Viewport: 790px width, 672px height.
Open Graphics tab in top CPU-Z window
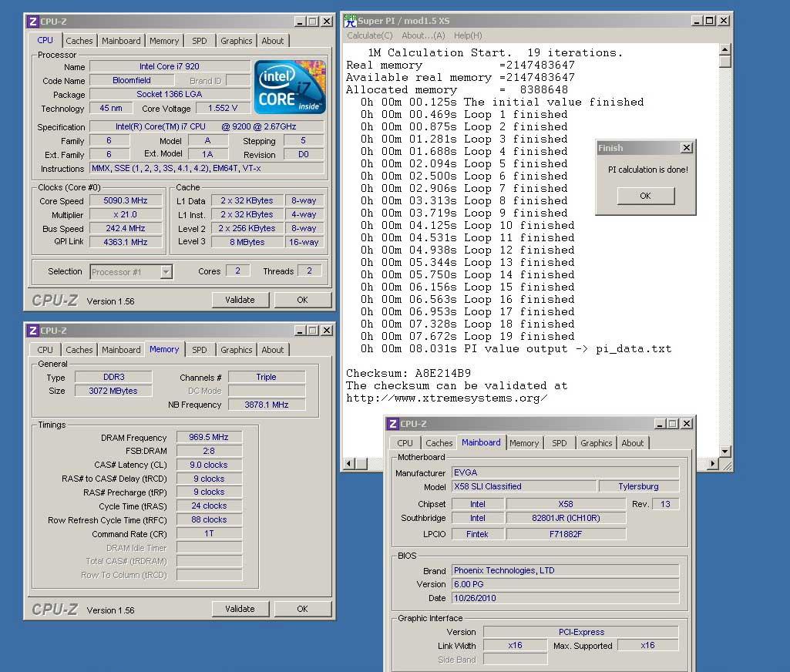(x=237, y=41)
